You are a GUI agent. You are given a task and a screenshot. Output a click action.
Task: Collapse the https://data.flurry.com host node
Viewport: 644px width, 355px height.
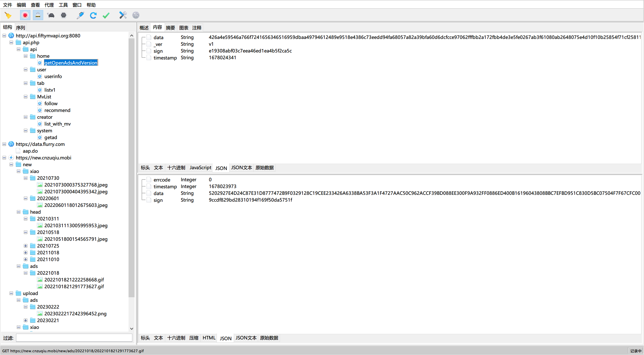pos(4,144)
